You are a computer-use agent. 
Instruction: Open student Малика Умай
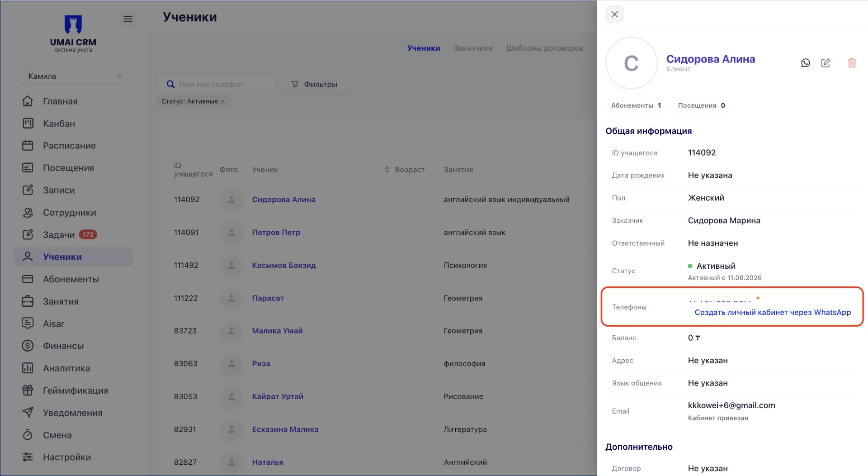[277, 331]
